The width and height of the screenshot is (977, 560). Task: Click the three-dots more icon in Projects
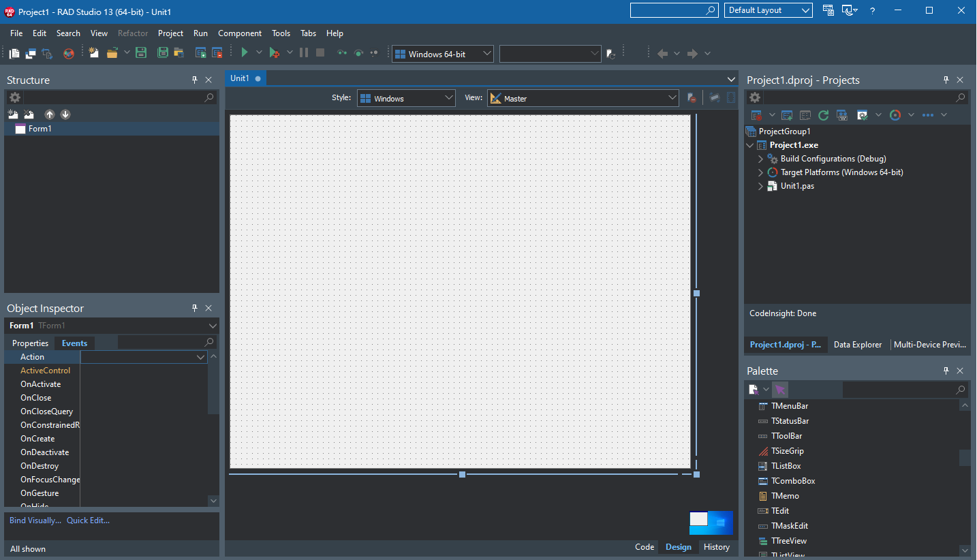[x=927, y=115]
